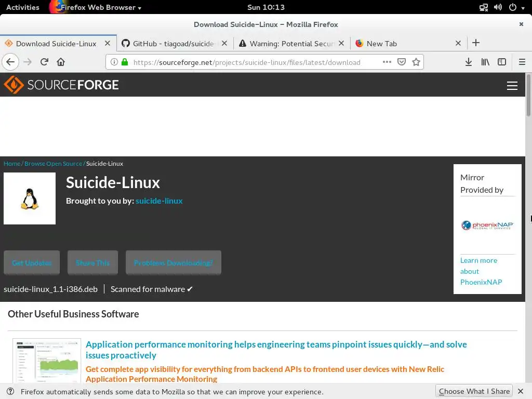The height and width of the screenshot is (399, 532).
Task: Open Learn more about PhoenixNAP link
Action: coord(481,271)
